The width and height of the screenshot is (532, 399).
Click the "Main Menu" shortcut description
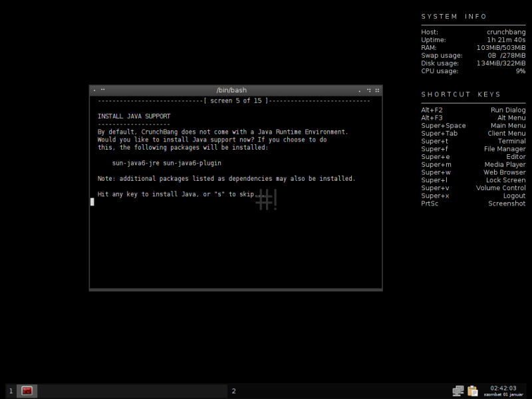tap(508, 126)
